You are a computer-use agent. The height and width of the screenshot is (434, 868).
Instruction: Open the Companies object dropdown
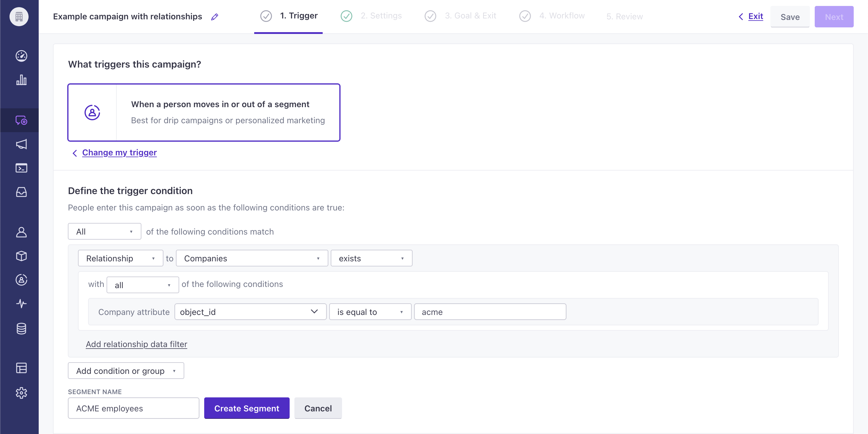(252, 258)
